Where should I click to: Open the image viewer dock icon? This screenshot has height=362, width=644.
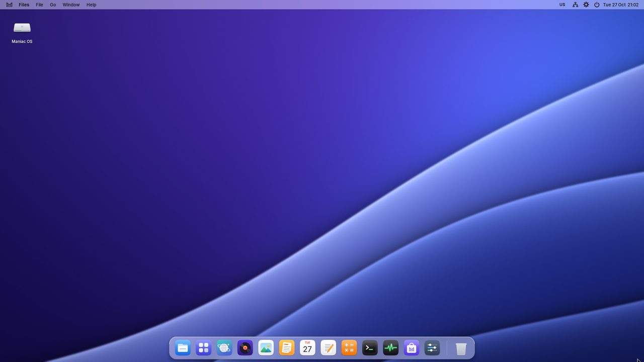coord(266,348)
